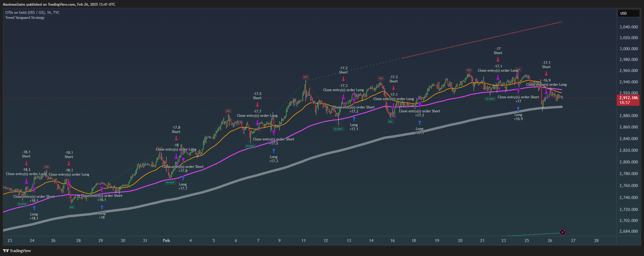Click the chart title 'CFDs on Gold (US$ / OZ), 1h, TVC'
644x256 pixels.
click(32, 13)
